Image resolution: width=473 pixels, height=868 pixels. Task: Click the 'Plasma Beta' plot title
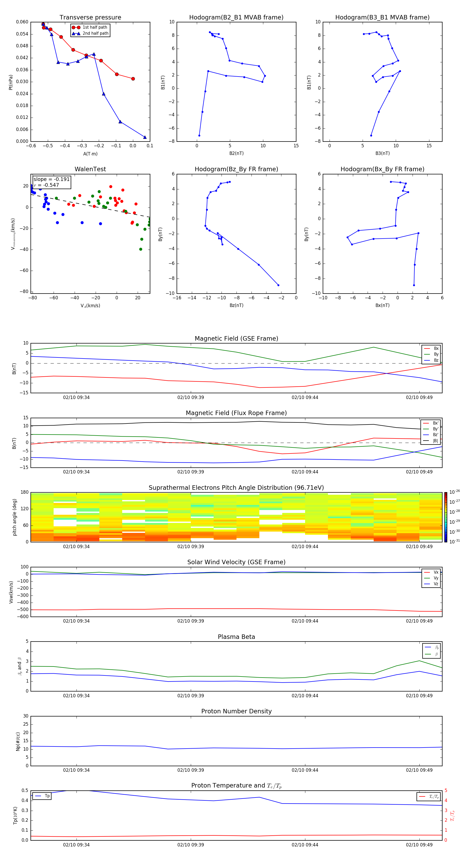(236, 637)
